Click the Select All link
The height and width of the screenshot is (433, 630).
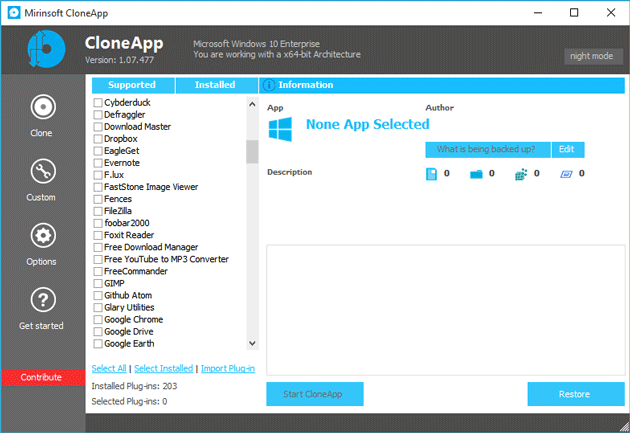pyautogui.click(x=109, y=369)
